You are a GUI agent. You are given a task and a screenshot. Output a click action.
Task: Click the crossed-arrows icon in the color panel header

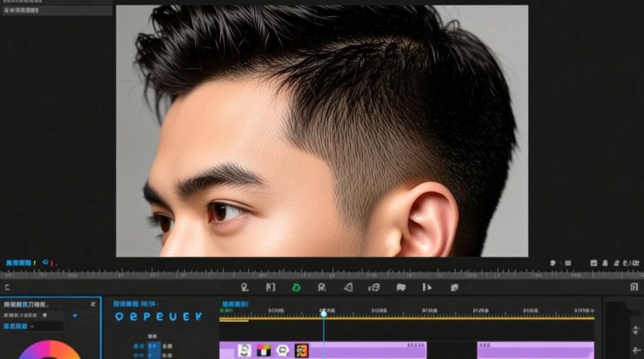93,304
